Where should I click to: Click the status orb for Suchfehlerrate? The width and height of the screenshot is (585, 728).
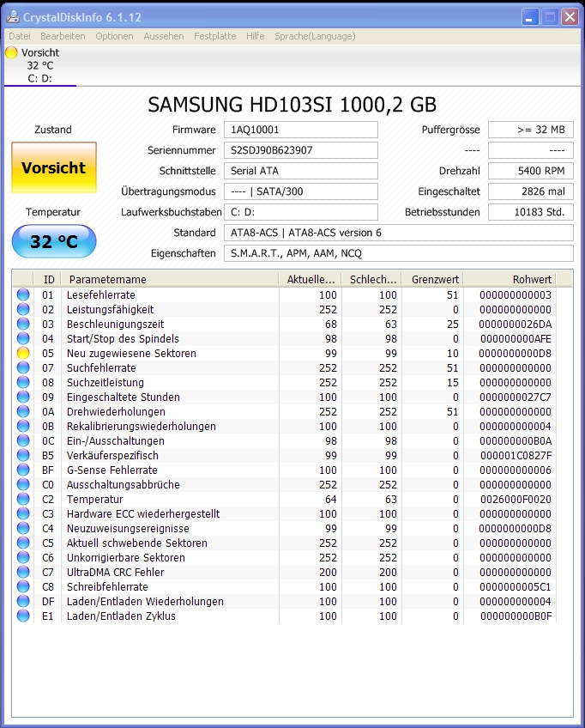pos(23,367)
